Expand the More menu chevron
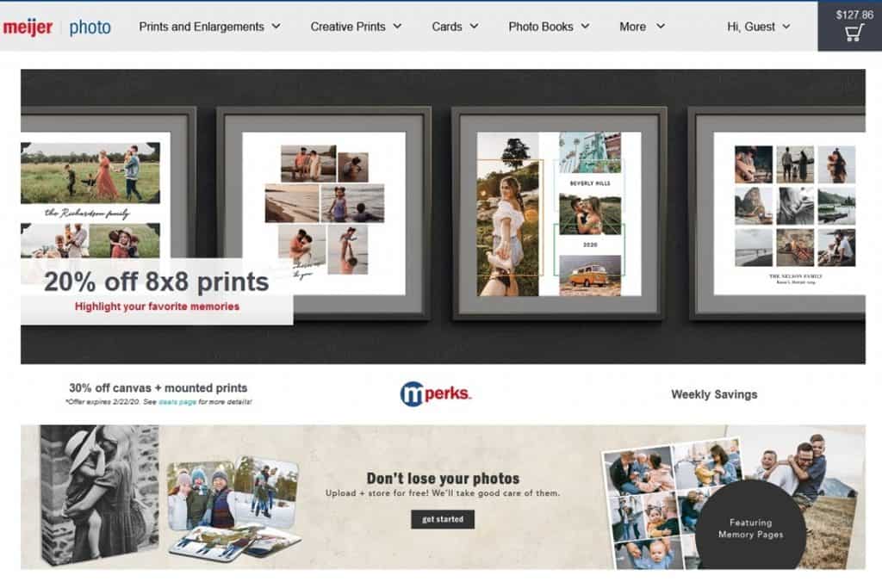The image size is (882, 588). click(661, 27)
